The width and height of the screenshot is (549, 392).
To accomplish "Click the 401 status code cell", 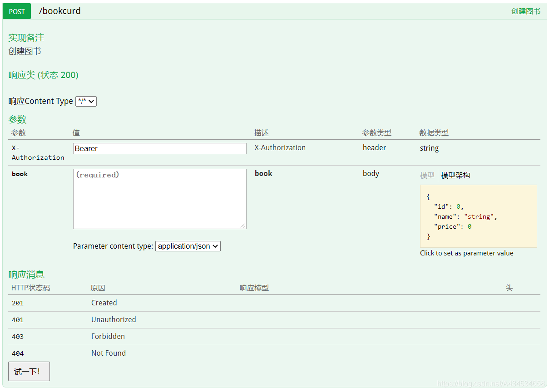I will coord(18,320).
